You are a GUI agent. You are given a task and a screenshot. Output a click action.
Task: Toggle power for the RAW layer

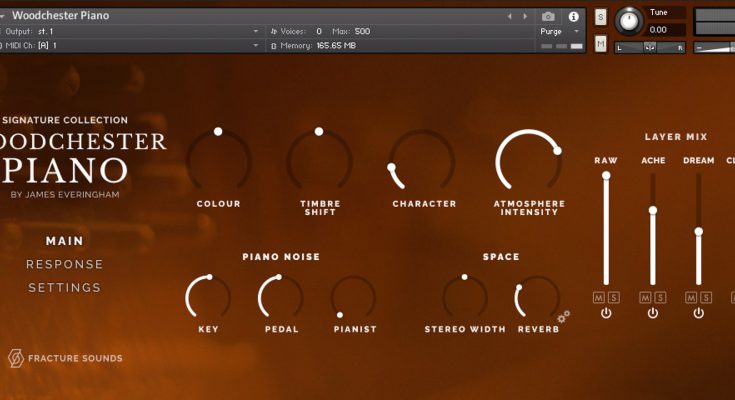click(x=606, y=313)
